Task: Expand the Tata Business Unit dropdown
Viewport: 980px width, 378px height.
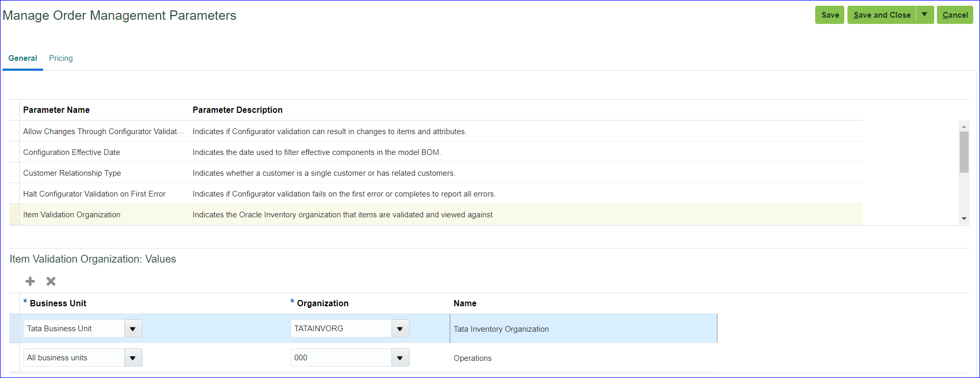Action: 133,329
